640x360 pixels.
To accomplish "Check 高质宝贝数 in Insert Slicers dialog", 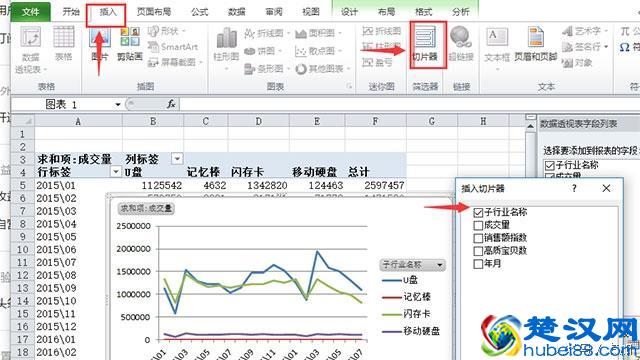I will pyautogui.click(x=478, y=251).
